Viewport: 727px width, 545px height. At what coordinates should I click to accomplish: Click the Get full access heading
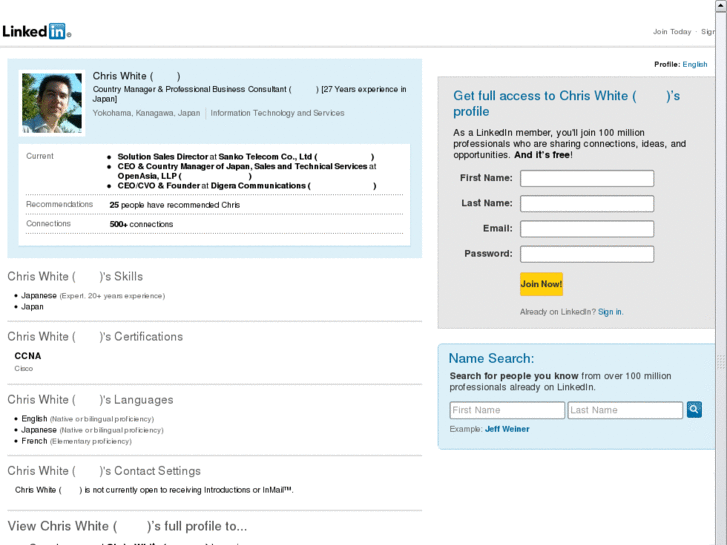(x=567, y=103)
